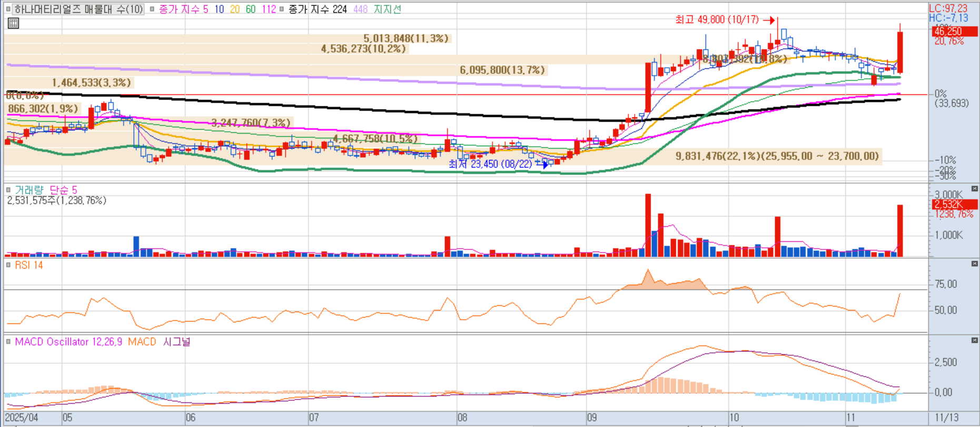Toggle the square marker before 종가 지수 224

tap(282, 9)
